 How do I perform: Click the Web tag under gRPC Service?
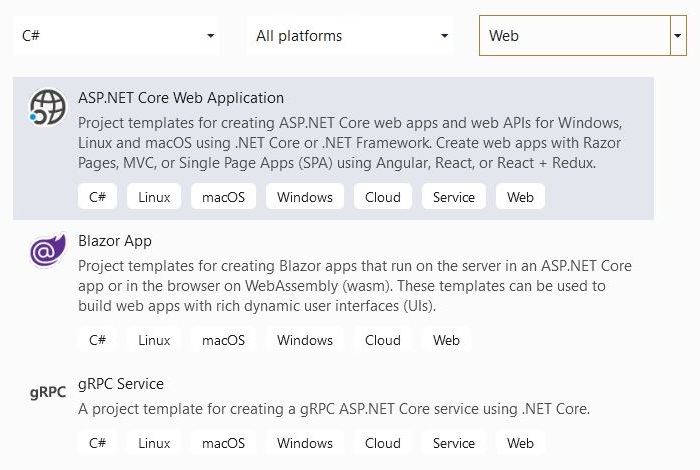520,443
